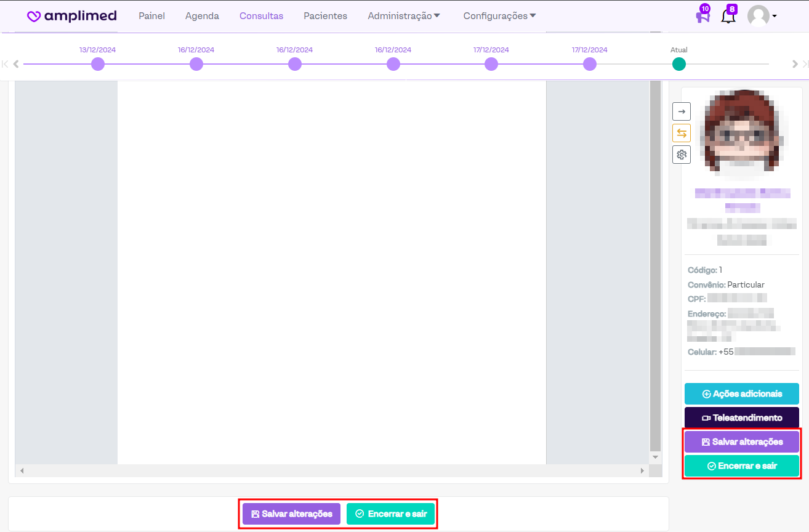
Task: Navigate to the Painel menu item
Action: point(151,16)
